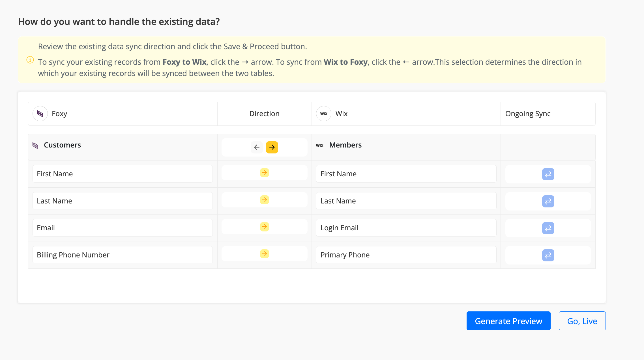The height and width of the screenshot is (360, 644).
Task: Click Billing Phone Number row direction arrow
Action: pos(265,254)
